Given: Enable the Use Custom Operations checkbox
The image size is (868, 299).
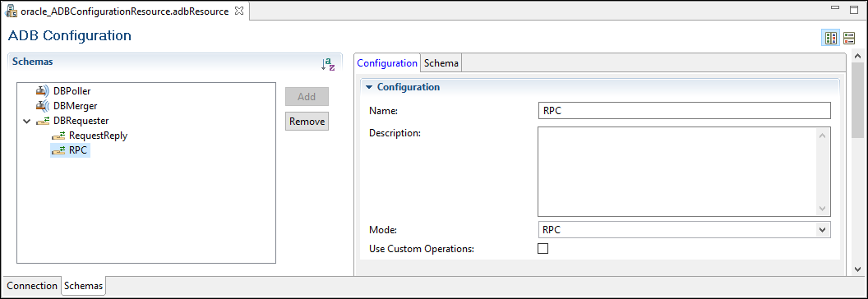Looking at the screenshot, I should click(543, 249).
